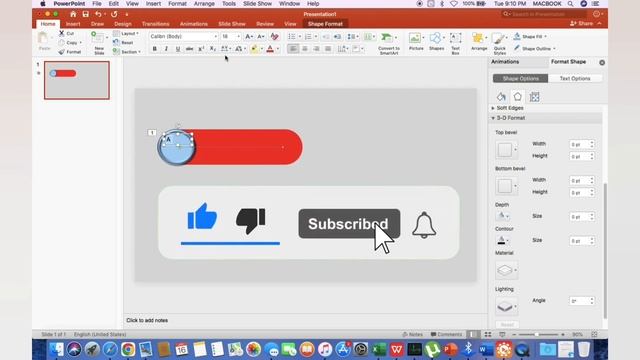Viewport: 640px width, 360px height.
Task: Click the Cut scissors icon
Action: click(62, 33)
